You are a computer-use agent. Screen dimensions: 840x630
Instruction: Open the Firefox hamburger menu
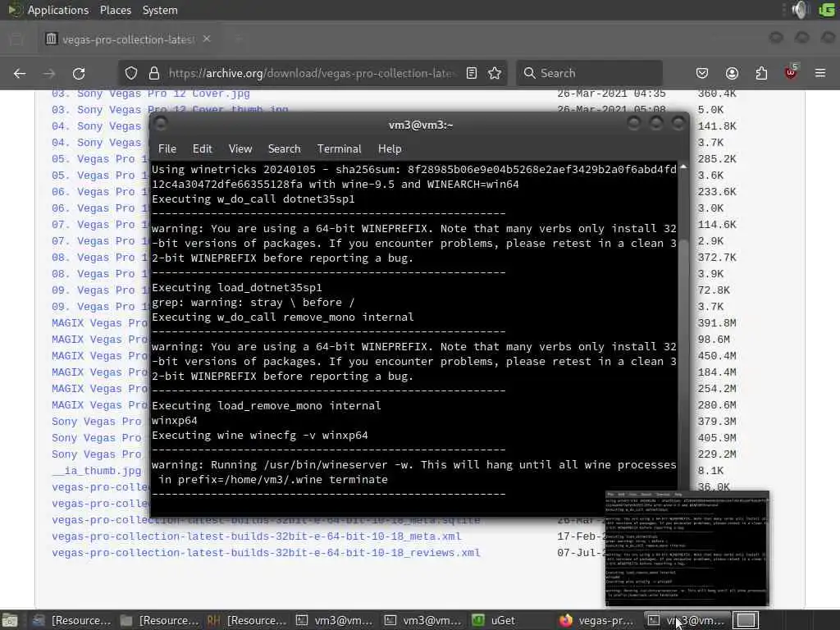click(820, 73)
